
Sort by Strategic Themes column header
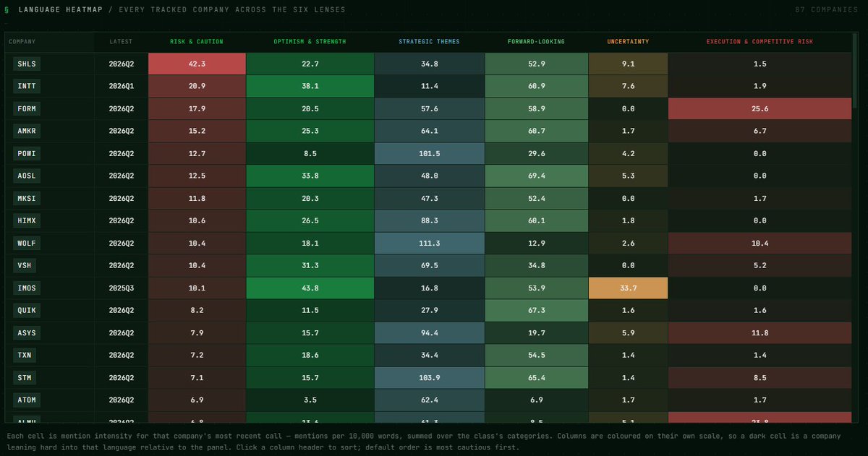point(429,42)
